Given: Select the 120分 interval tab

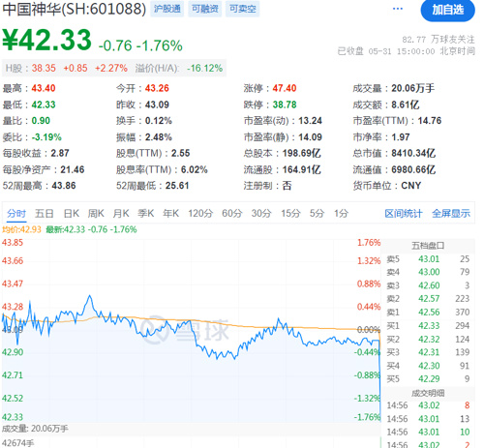Looking at the screenshot, I should [200, 214].
